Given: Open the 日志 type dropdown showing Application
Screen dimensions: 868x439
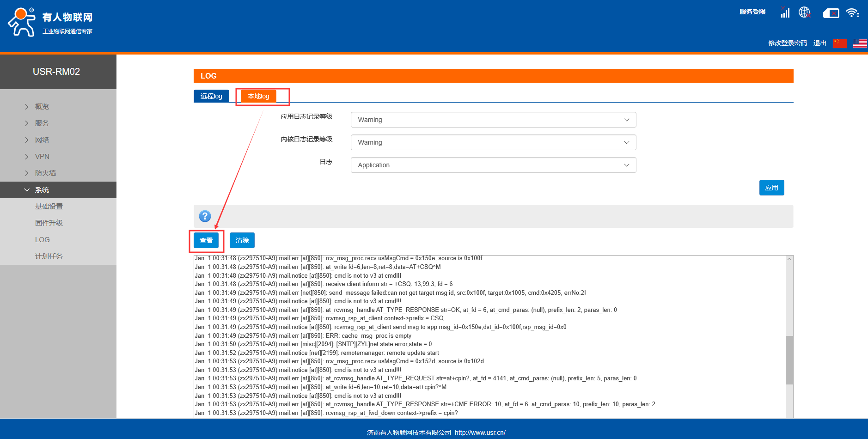Looking at the screenshot, I should coord(493,165).
